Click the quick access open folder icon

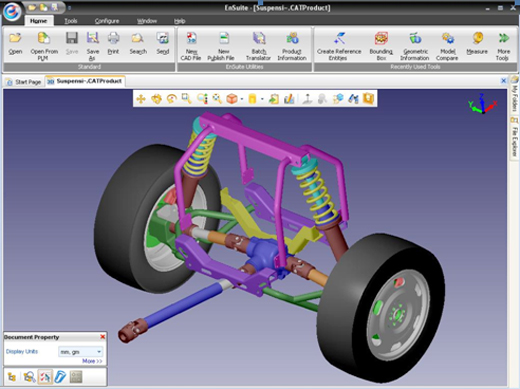(x=32, y=7)
